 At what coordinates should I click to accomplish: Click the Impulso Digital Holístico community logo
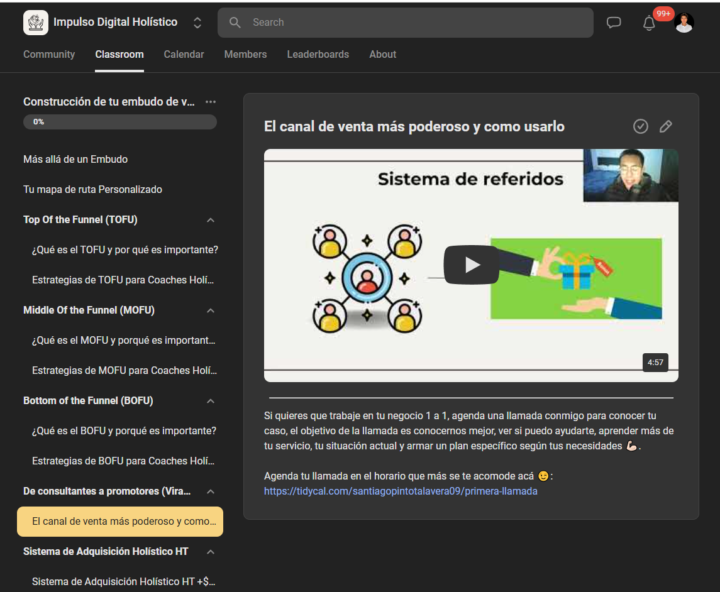(35, 22)
